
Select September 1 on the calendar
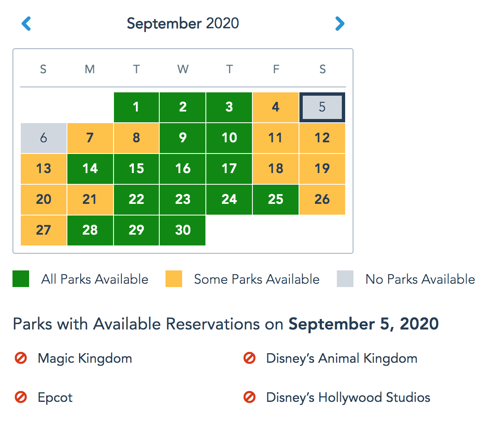point(136,107)
